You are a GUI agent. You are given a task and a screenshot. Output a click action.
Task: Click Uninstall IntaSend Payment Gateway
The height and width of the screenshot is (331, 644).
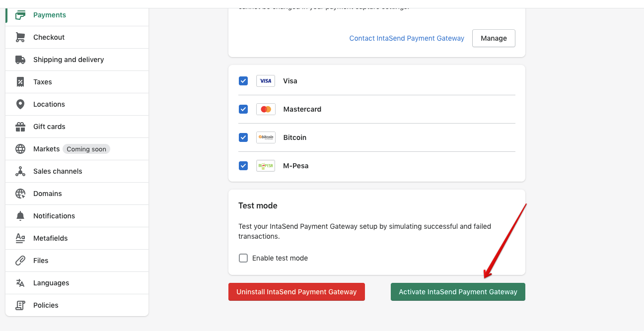pos(296,292)
